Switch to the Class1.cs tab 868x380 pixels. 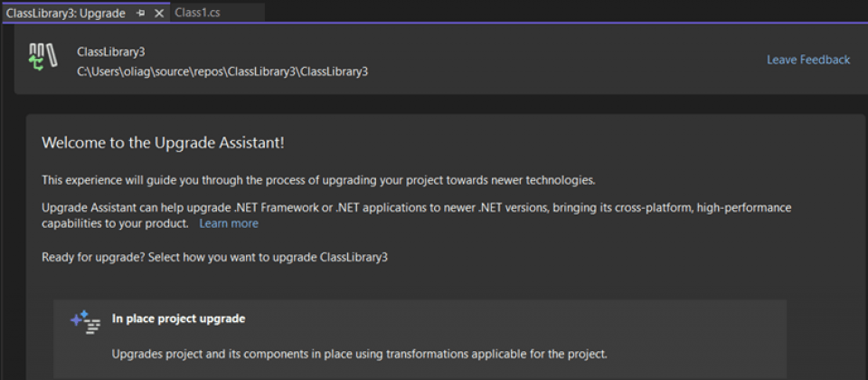[197, 13]
